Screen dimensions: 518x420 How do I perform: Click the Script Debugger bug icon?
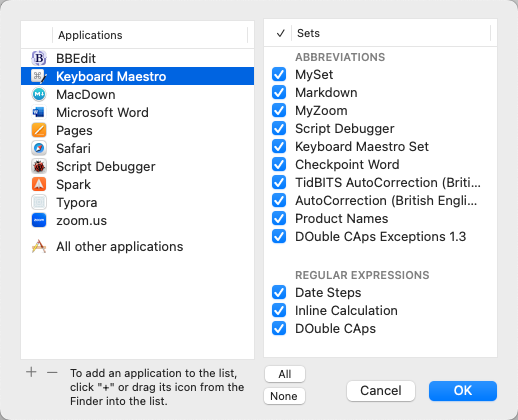click(x=39, y=166)
